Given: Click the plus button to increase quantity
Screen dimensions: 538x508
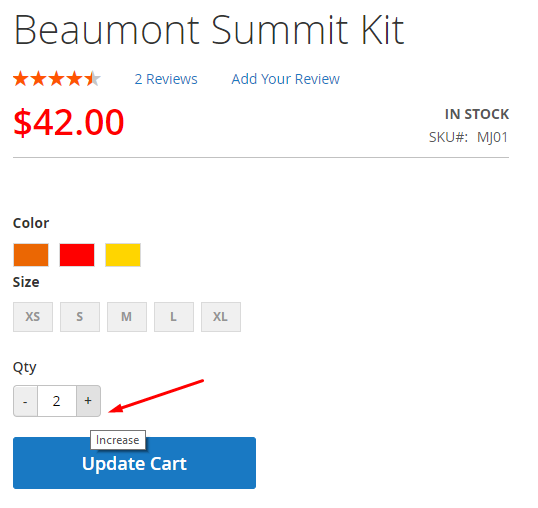Looking at the screenshot, I should (88, 401).
